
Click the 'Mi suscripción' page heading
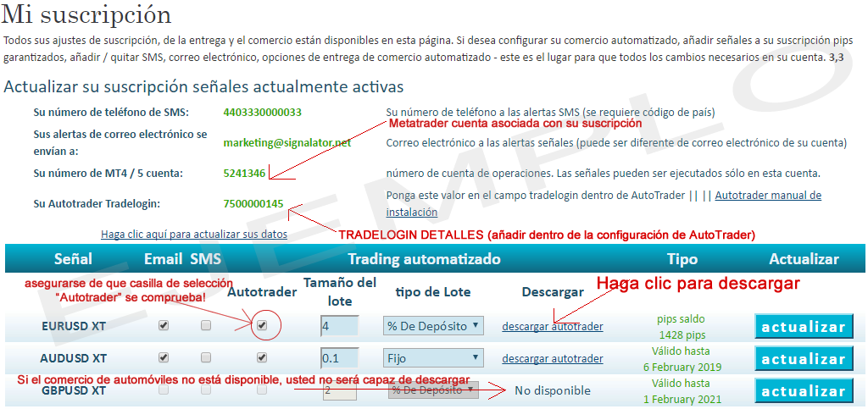[x=86, y=15]
